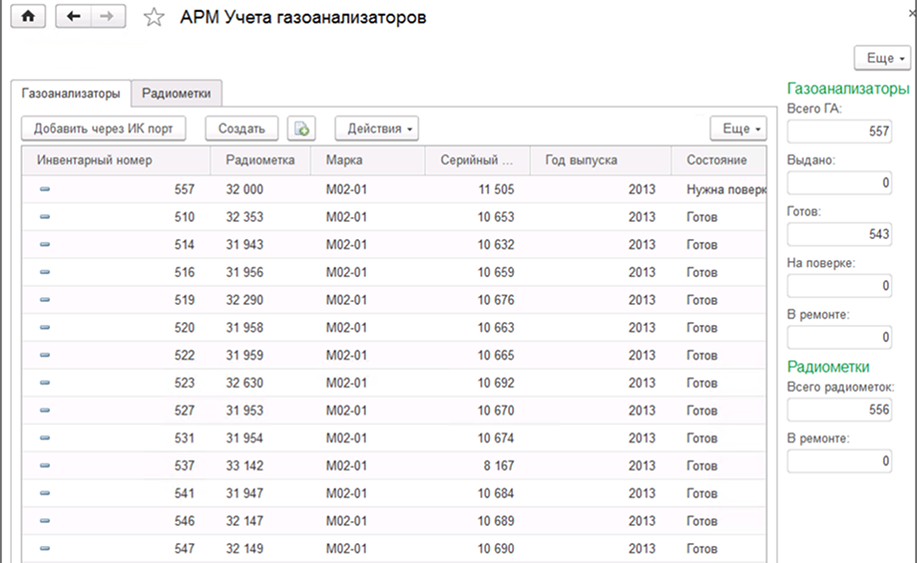Sort by the Инвентарный номер column header
The width and height of the screenshot is (917, 563).
click(x=94, y=160)
